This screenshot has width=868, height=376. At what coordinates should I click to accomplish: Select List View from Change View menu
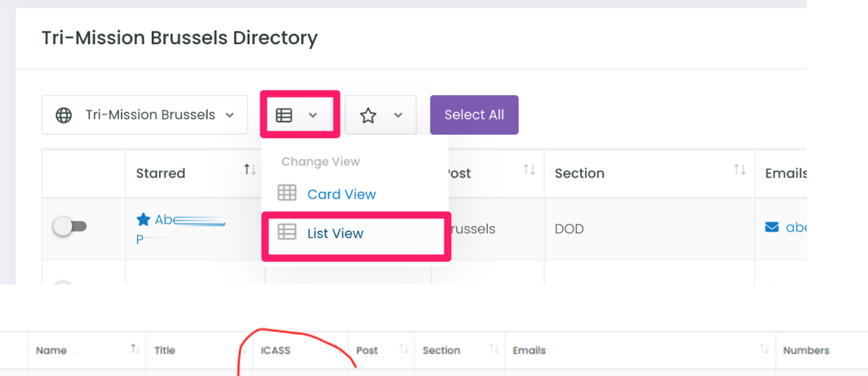click(x=335, y=233)
